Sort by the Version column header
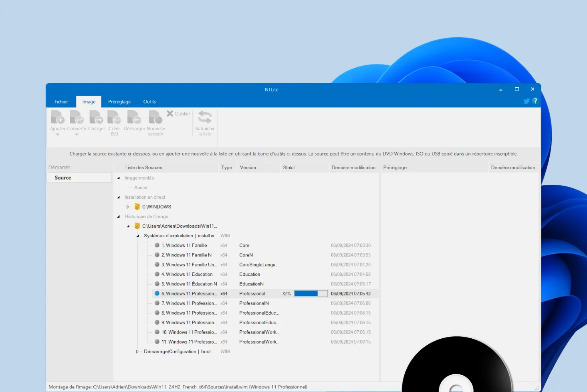 click(x=259, y=168)
